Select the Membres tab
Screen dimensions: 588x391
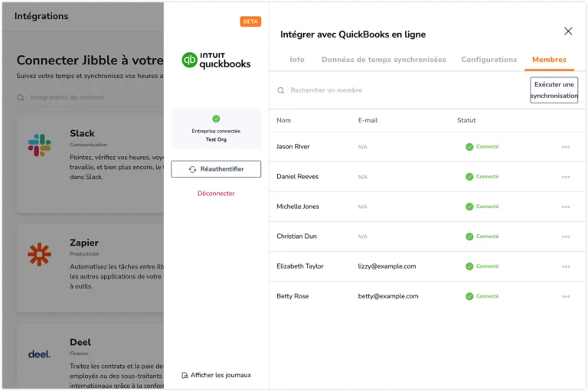[x=549, y=60]
